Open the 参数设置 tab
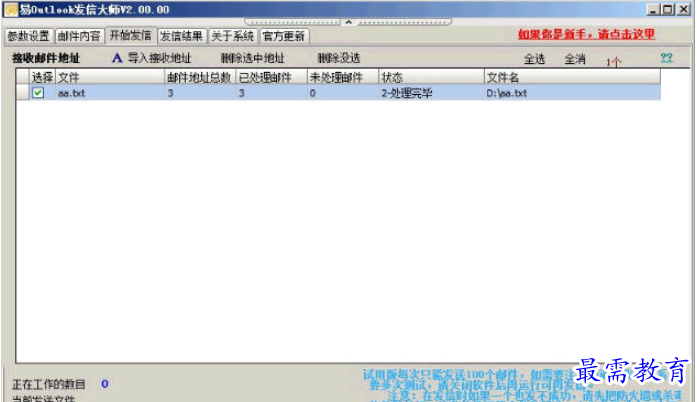 pos(29,36)
